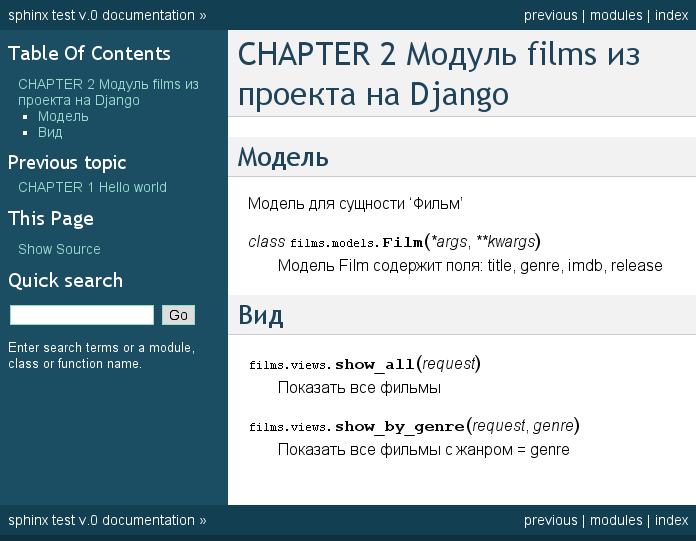This screenshot has width=696, height=541.
Task: Jump to 'Вид' section from sidebar contents
Action: coord(50,132)
